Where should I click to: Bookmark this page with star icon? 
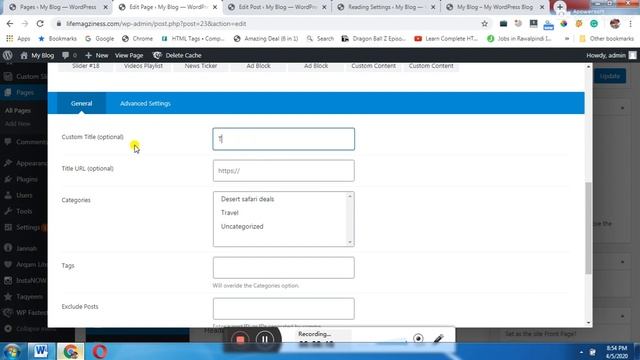coord(484,24)
